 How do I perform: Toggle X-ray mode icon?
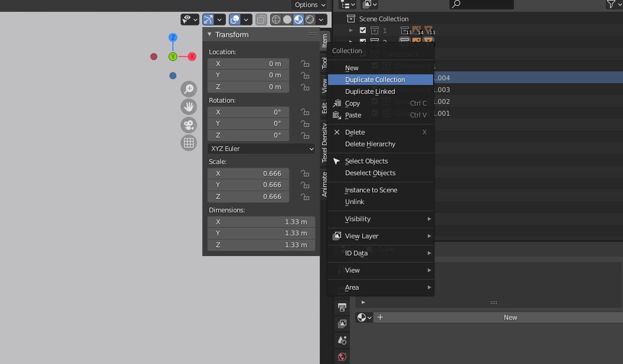[x=261, y=19]
